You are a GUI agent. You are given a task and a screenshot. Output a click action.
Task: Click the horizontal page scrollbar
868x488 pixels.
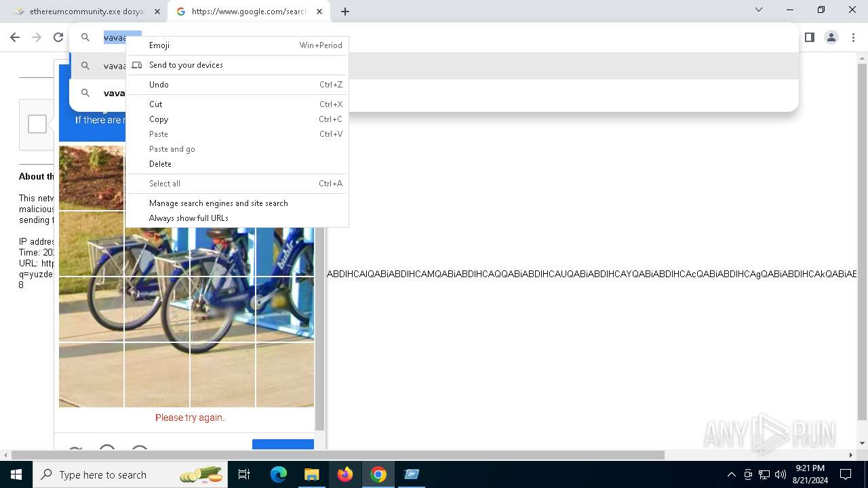point(338,455)
